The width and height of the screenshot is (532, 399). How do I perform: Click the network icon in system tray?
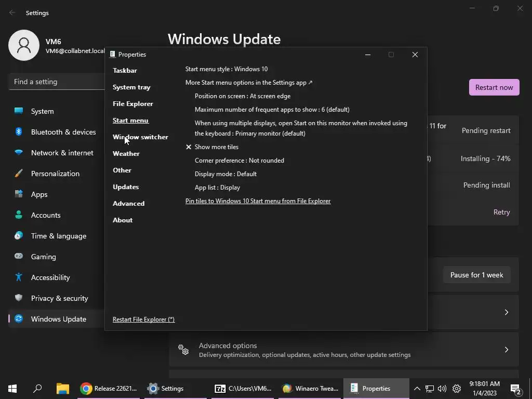430,389
